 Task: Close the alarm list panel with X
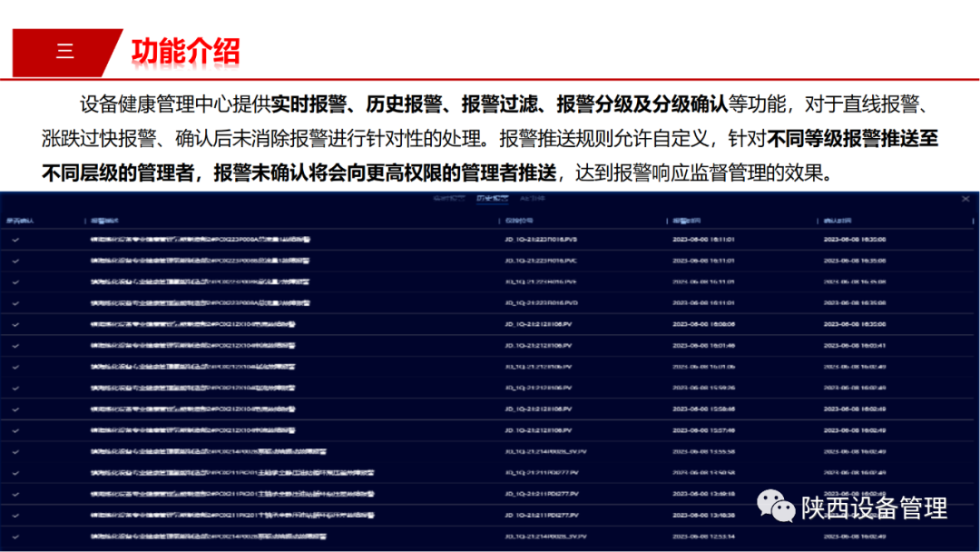coord(965,199)
